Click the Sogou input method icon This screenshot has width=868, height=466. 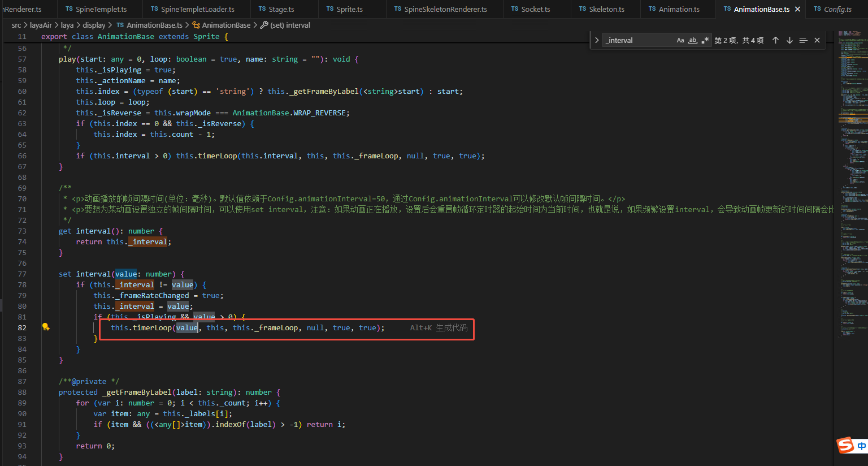845,445
